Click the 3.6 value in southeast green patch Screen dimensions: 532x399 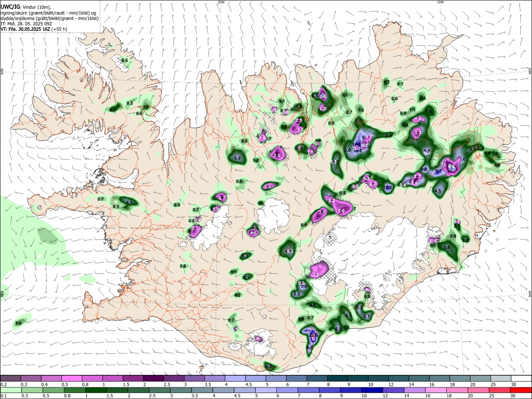[447, 247]
